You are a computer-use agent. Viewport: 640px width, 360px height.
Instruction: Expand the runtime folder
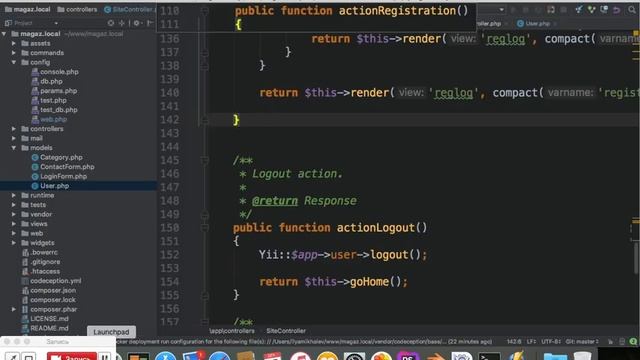tap(14, 196)
